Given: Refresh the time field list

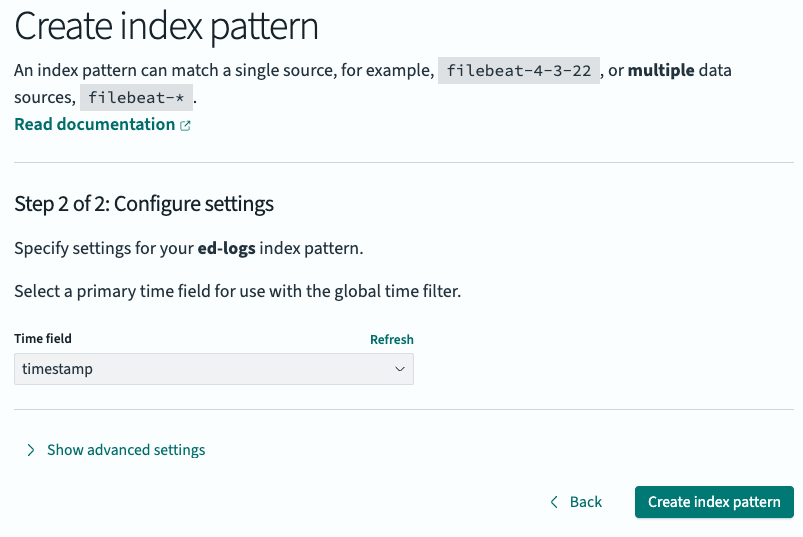Looking at the screenshot, I should point(391,339).
